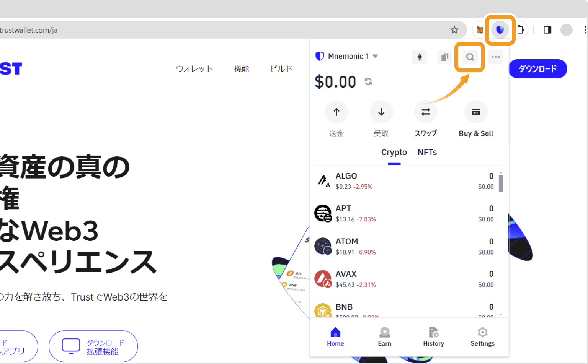The height and width of the screenshot is (364, 588).
Task: Switch to the Crypto tab
Action: point(394,153)
